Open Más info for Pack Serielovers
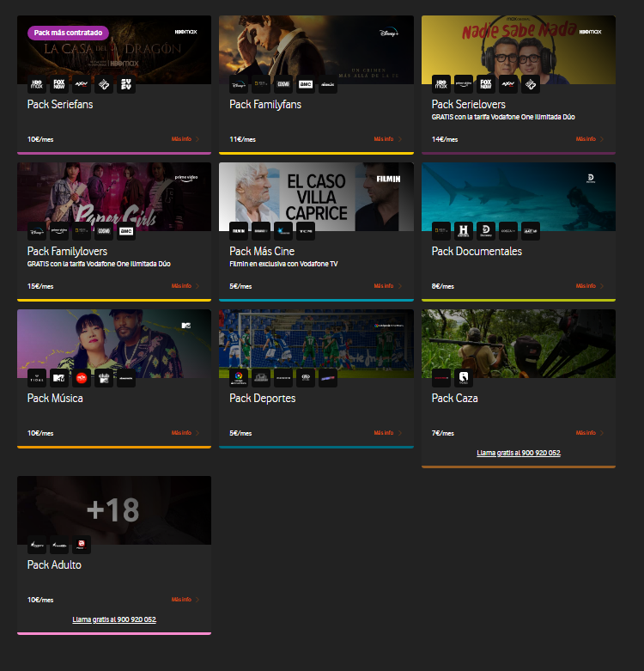Image resolution: width=644 pixels, height=671 pixels. click(x=590, y=139)
